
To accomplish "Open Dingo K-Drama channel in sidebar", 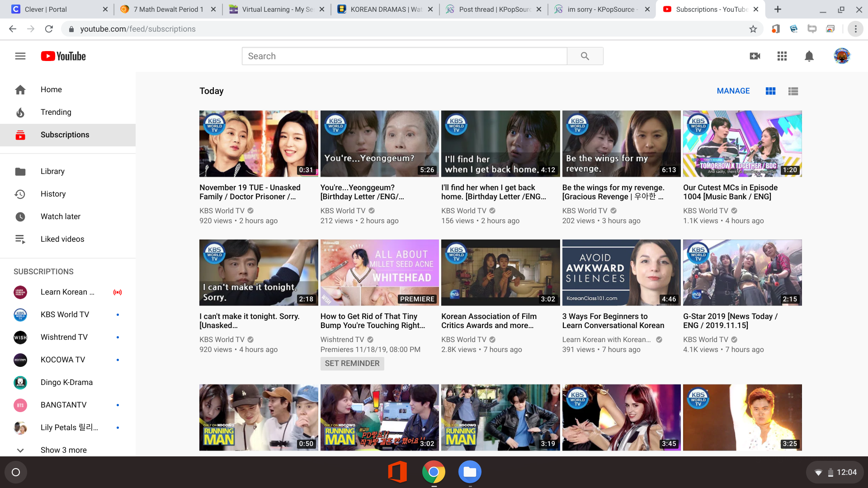I will [68, 382].
